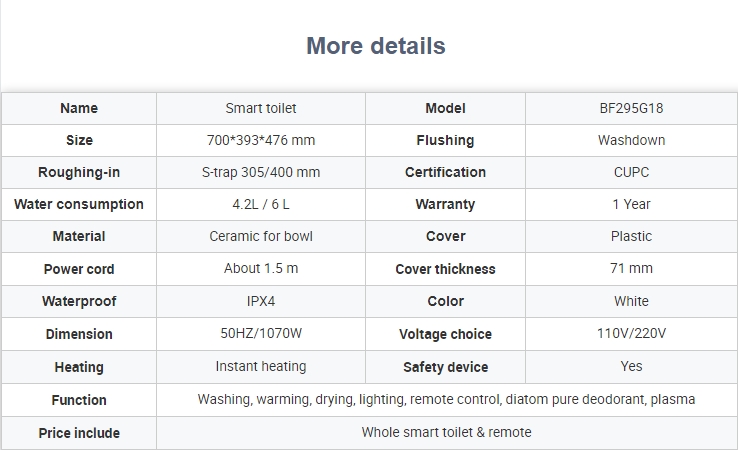Screen dimensions: 738x450
Task: Select the Instant heating cell
Action: pos(261,366)
